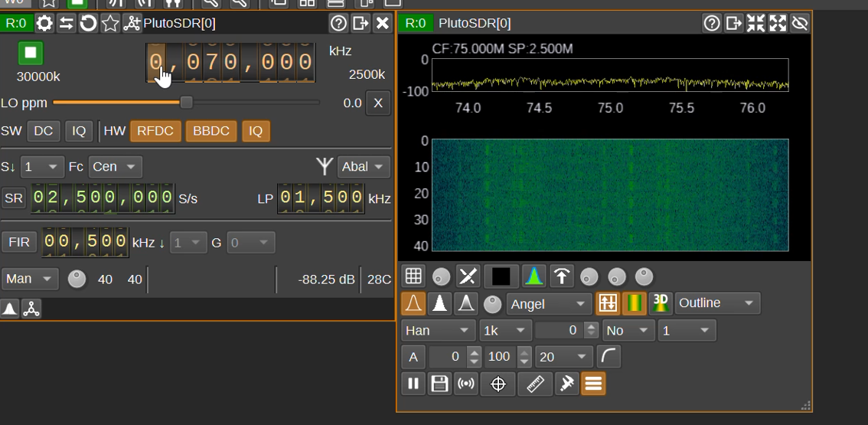This screenshot has width=868, height=425.
Task: Pause the spectrum display
Action: coord(413,384)
